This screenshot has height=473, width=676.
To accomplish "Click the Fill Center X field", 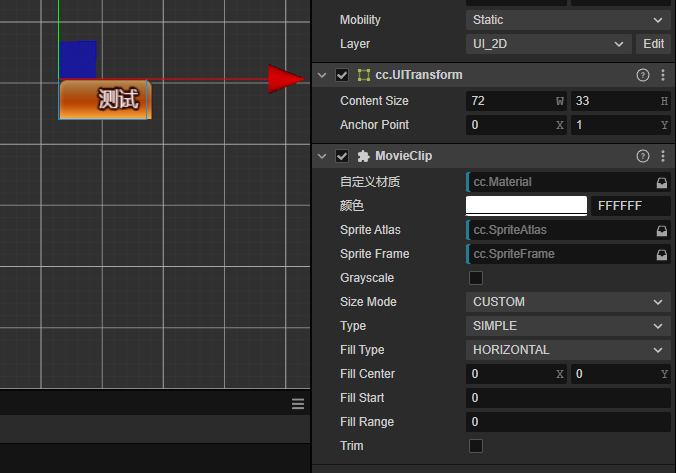I will tap(516, 374).
